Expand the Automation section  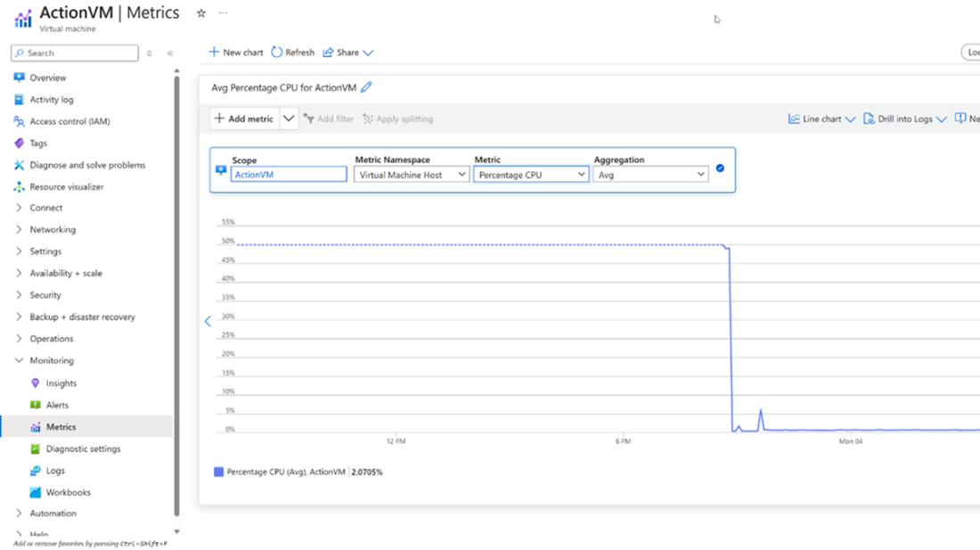pos(19,513)
